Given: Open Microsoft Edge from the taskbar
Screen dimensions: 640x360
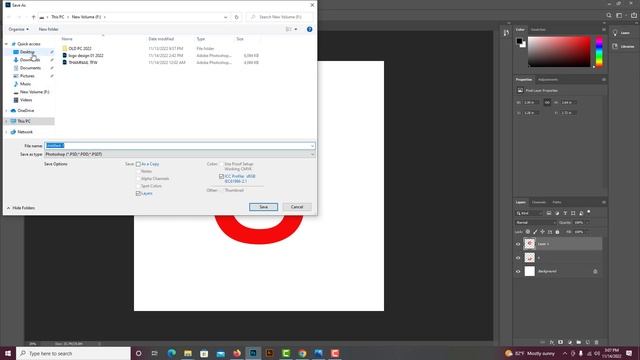Looking at the screenshot, I should tap(171, 353).
